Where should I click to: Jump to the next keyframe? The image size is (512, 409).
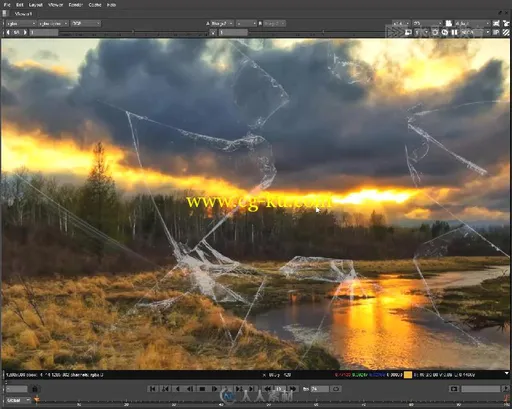pyautogui.click(x=239, y=389)
